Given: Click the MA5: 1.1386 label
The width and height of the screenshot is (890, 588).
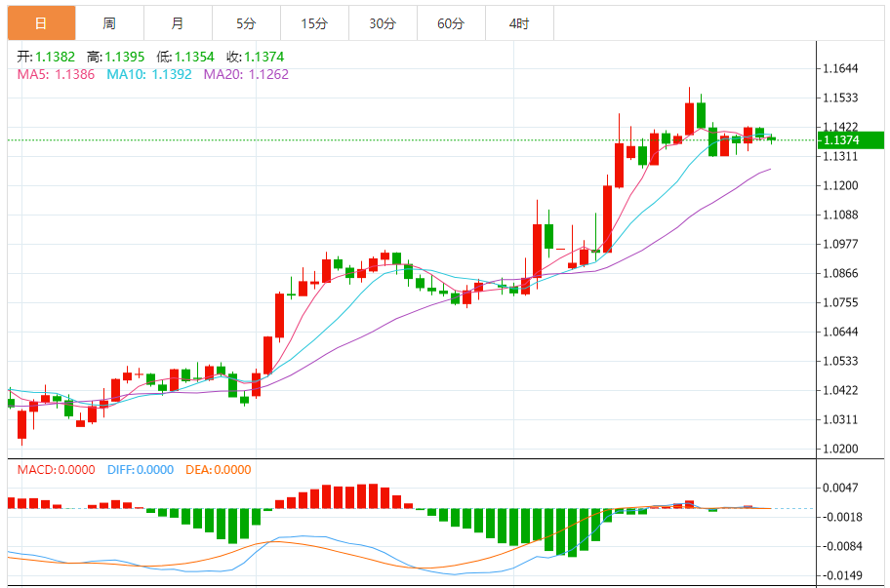Looking at the screenshot, I should coord(56,74).
